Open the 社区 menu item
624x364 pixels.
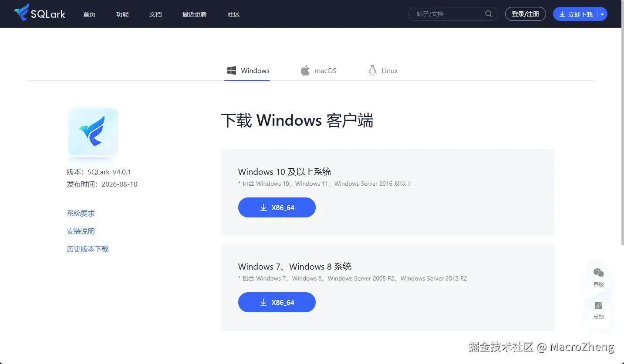tap(234, 14)
